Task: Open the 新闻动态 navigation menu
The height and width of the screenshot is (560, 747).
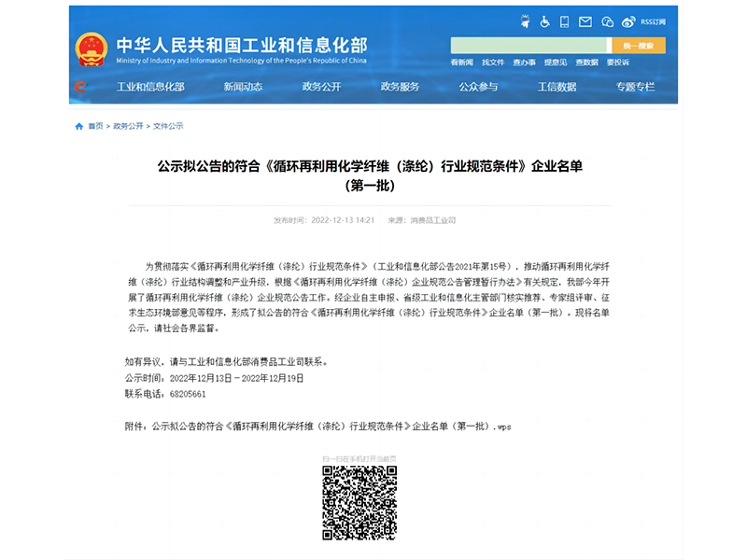Action: [243, 87]
